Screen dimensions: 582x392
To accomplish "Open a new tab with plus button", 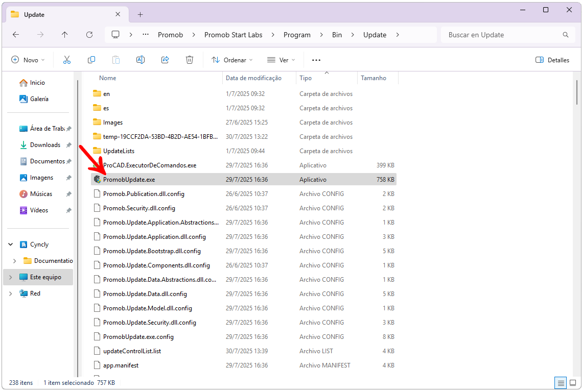I will click(x=141, y=14).
